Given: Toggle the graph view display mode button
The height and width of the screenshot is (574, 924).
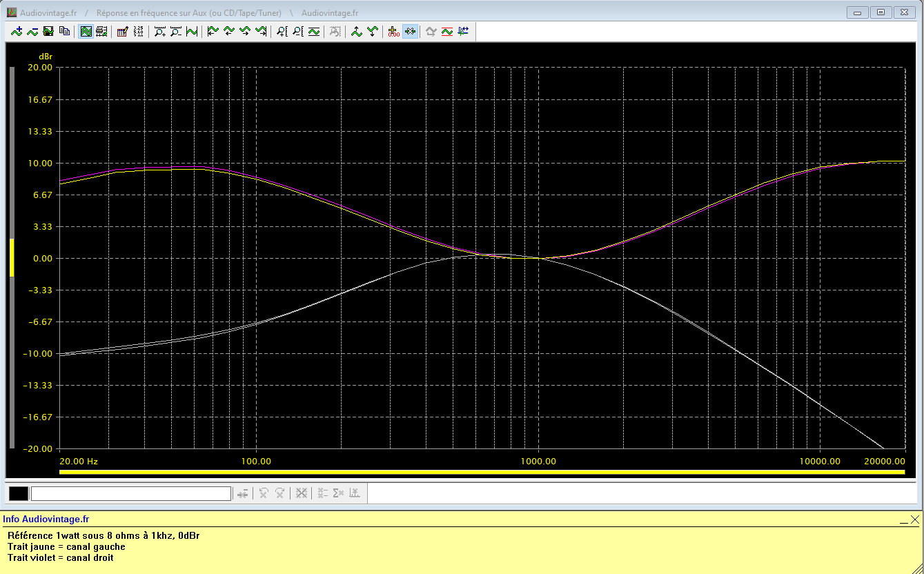Looking at the screenshot, I should point(86,31).
